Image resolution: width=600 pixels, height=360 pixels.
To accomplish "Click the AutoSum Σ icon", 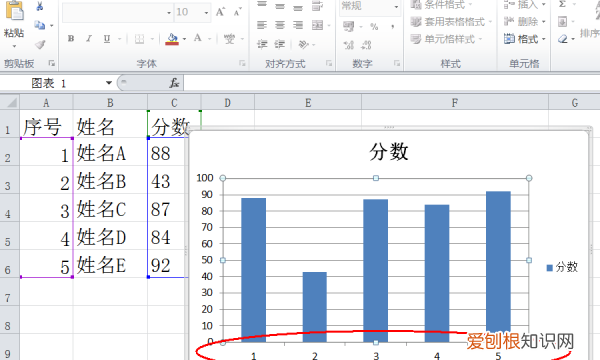I will coord(562,4).
